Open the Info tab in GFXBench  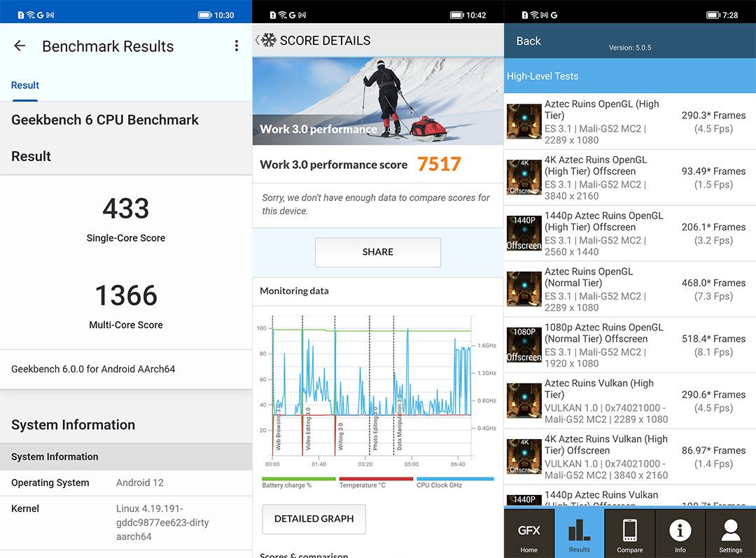pyautogui.click(x=680, y=534)
